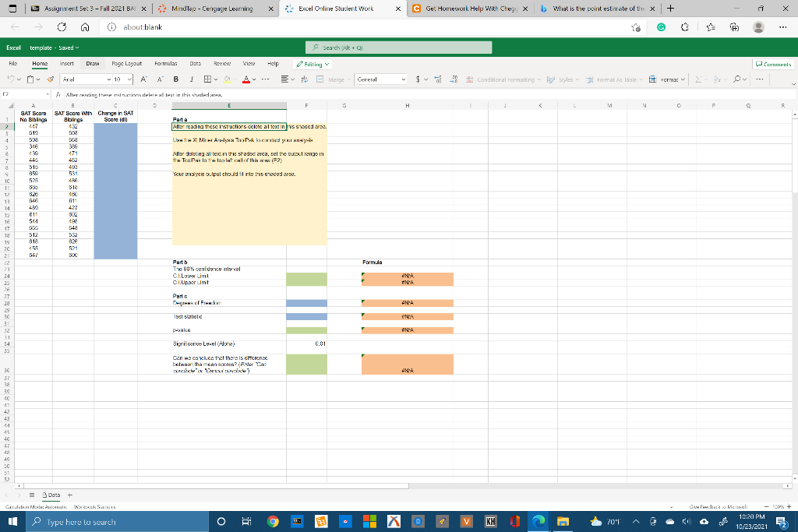Open the Windows Start menu
The image size is (798, 532).
point(12,522)
